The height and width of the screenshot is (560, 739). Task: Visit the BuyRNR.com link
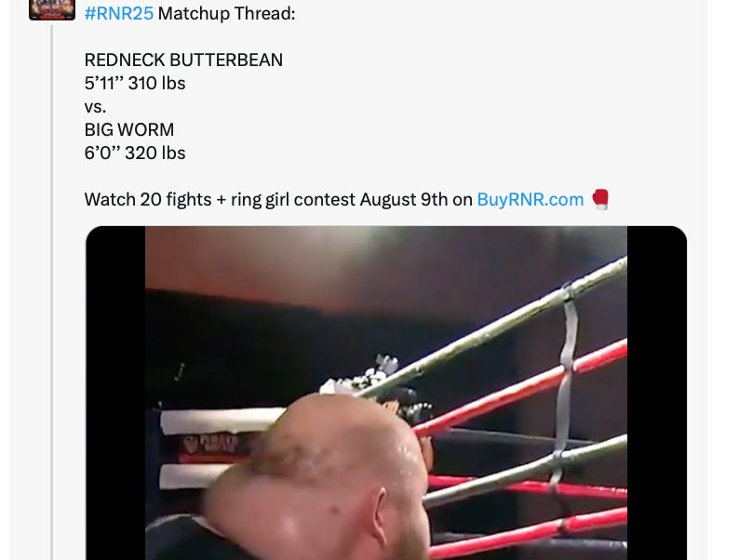click(x=531, y=200)
